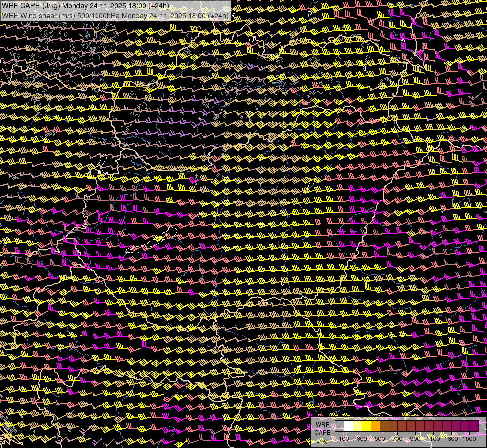This screenshot has height=448, width=487.
Task: Click the 1100 value on CAPE scale
Action: pos(433,439)
